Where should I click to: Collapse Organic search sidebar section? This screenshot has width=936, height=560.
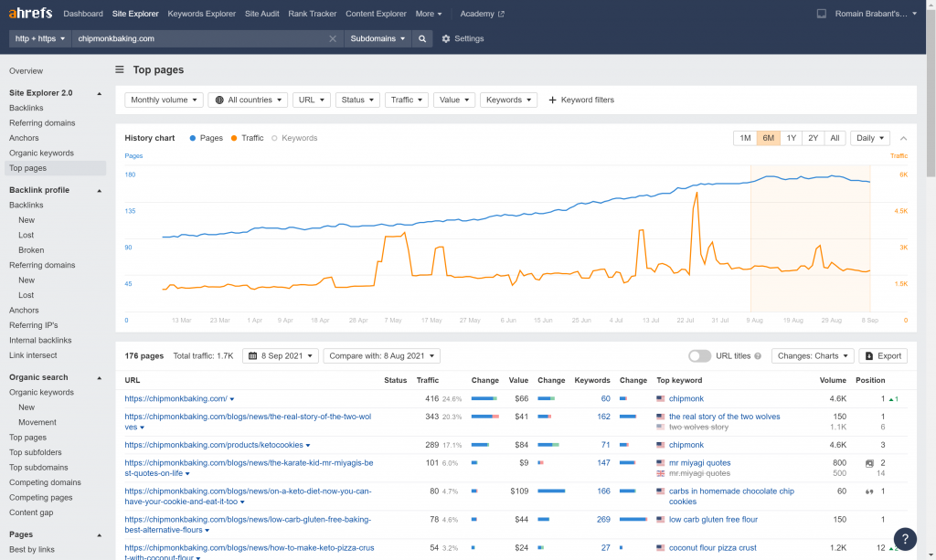[x=99, y=378]
